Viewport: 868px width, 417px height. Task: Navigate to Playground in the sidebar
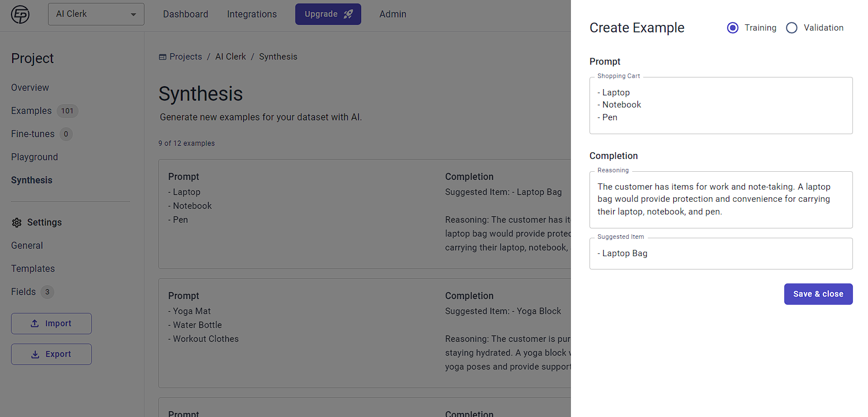pos(35,157)
